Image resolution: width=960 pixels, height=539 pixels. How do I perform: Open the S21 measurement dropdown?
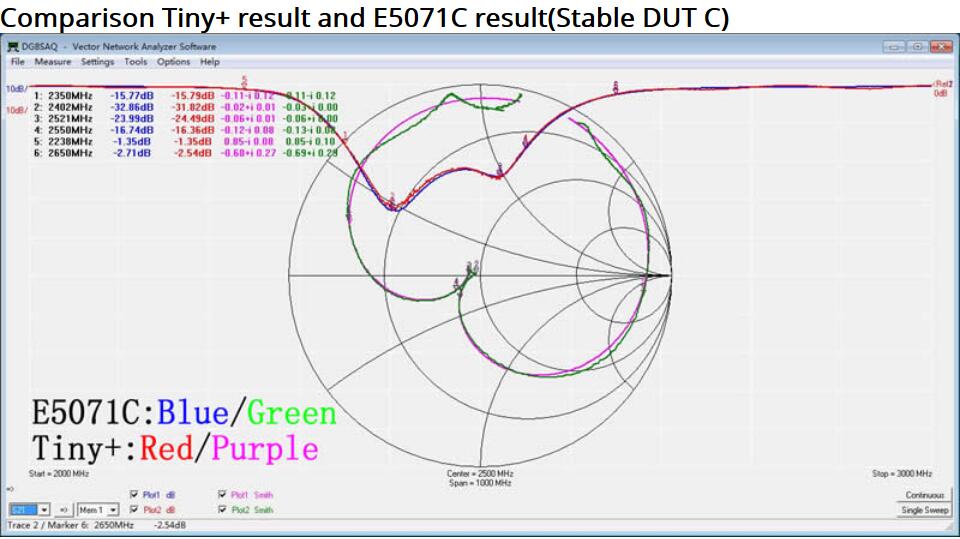click(29, 510)
